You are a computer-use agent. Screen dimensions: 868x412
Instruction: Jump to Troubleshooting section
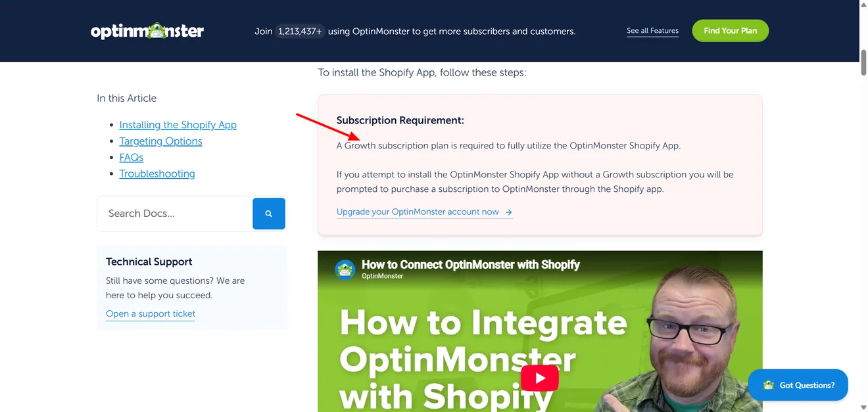click(x=157, y=174)
